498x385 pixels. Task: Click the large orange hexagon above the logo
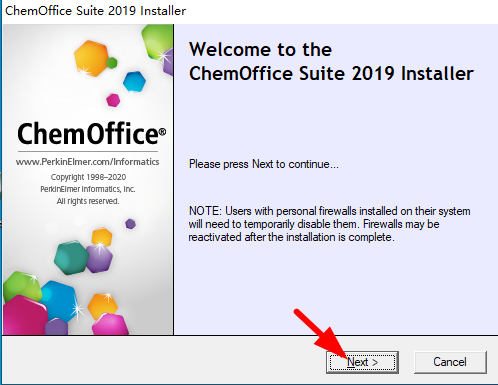click(91, 58)
